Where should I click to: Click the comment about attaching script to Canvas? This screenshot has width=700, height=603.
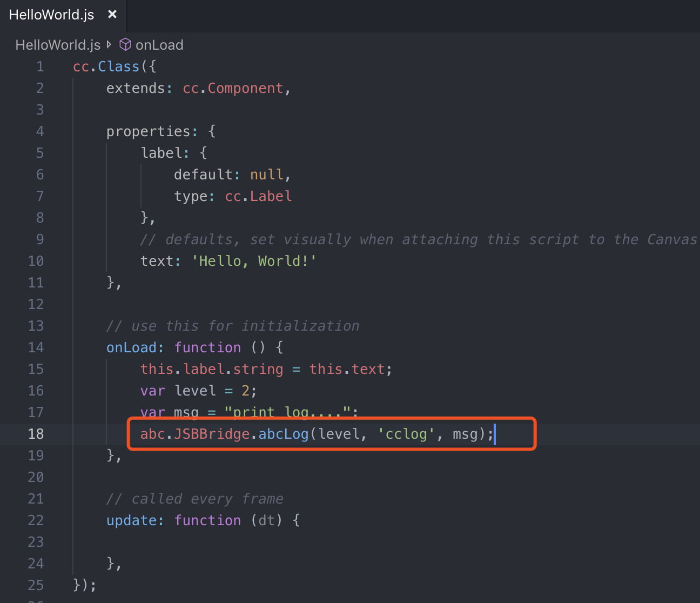(x=419, y=239)
